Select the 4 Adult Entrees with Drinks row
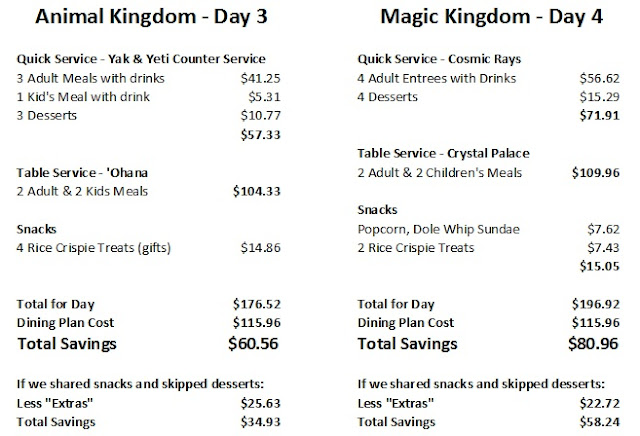Image resolution: width=640 pixels, height=436 pixels. (x=432, y=76)
